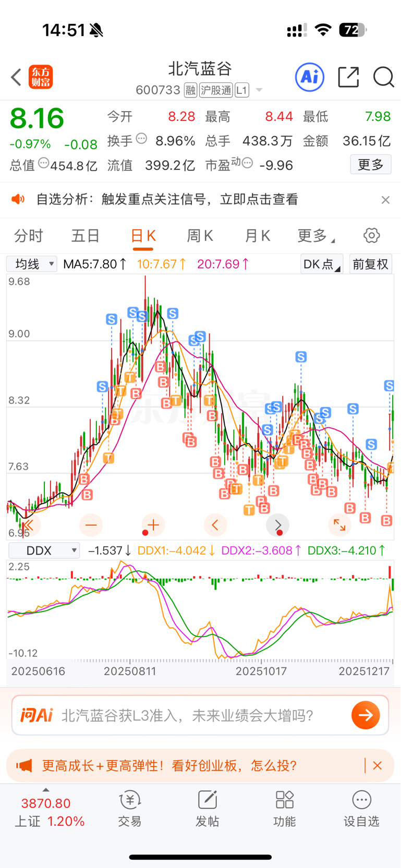
Task: Open 更高成长+更高弹性 promo link
Action: pos(169,765)
